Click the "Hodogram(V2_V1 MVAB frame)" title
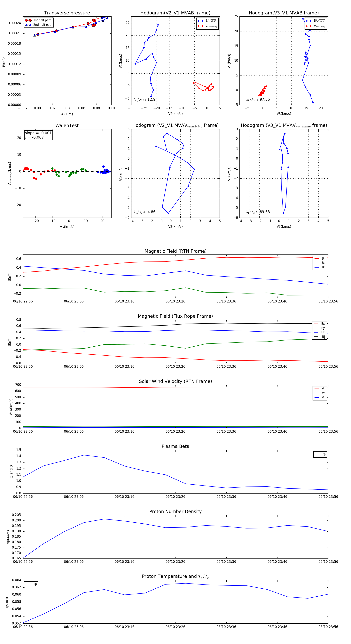Viewport: 351px width, 644px height. 175,13
